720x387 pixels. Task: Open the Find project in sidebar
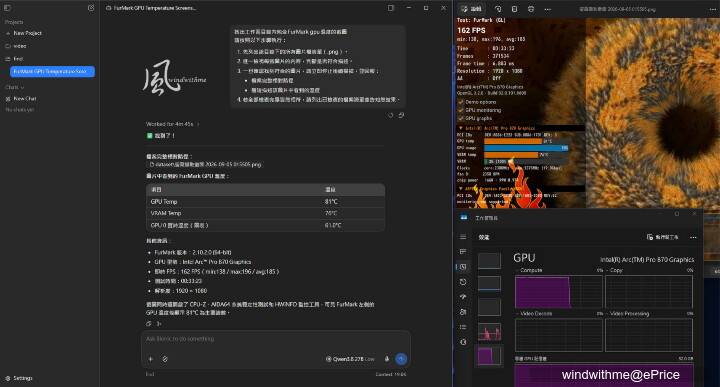click(x=14, y=59)
